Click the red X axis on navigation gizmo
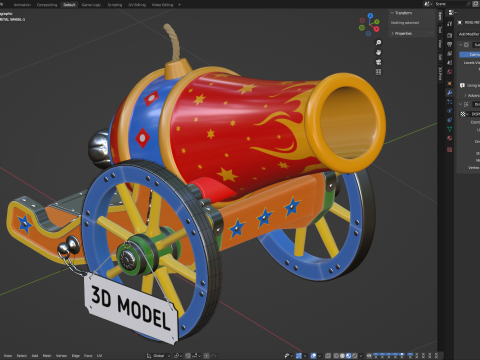The image size is (480, 360). pyautogui.click(x=376, y=29)
